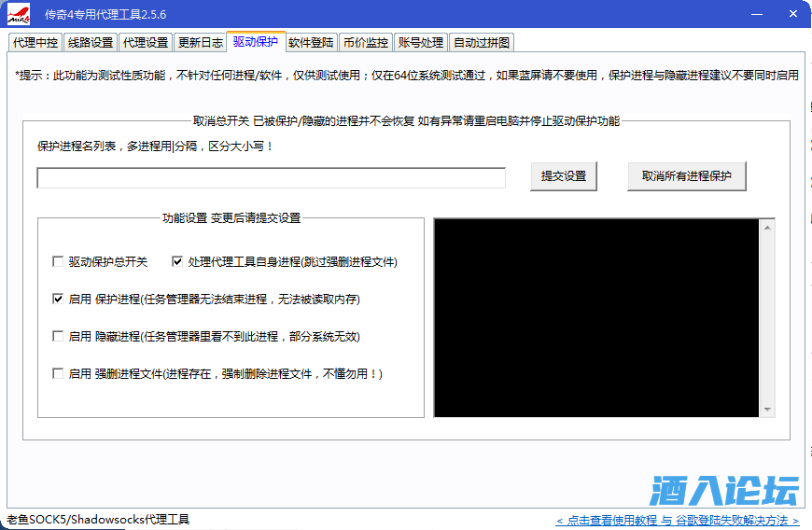Click the app logo in the title bar

[x=19, y=15]
